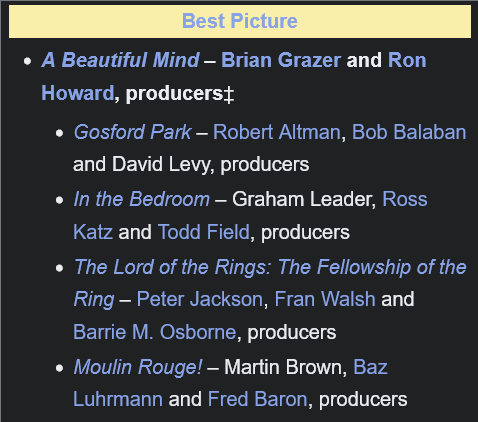Viewport: 478px width, 422px height.
Task: Open the Gosford Park film link
Action: click(x=132, y=132)
